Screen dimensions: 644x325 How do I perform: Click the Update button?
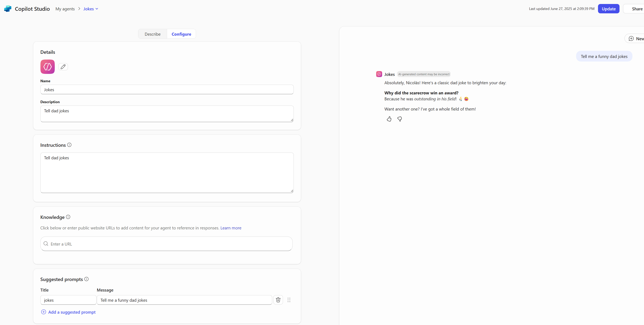coord(609,9)
